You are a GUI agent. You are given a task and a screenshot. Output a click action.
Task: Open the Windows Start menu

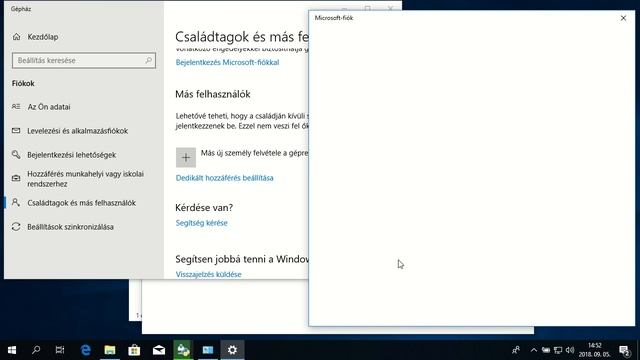[12, 350]
